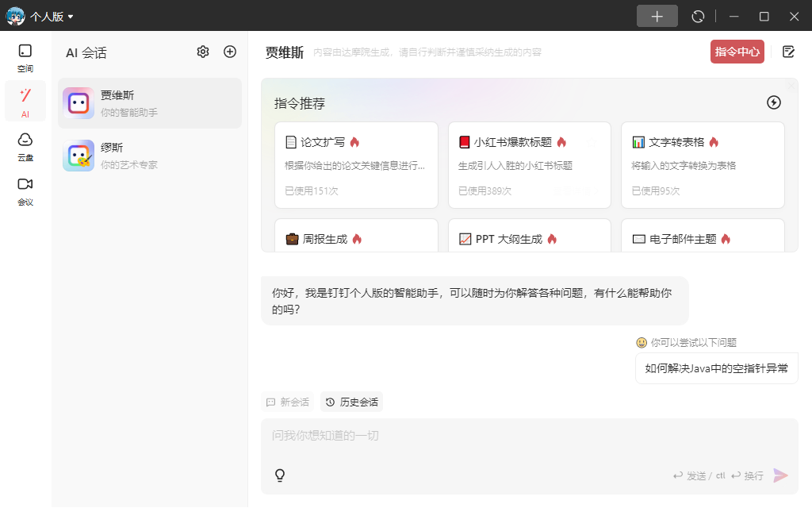This screenshot has width=812, height=508.
Task: Click the 已使用151次 usage text
Action: [x=311, y=190]
